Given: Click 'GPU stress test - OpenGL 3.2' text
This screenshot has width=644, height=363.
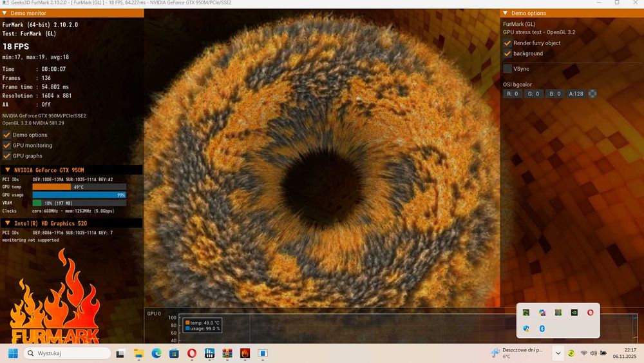Looking at the screenshot, I should click(x=539, y=32).
